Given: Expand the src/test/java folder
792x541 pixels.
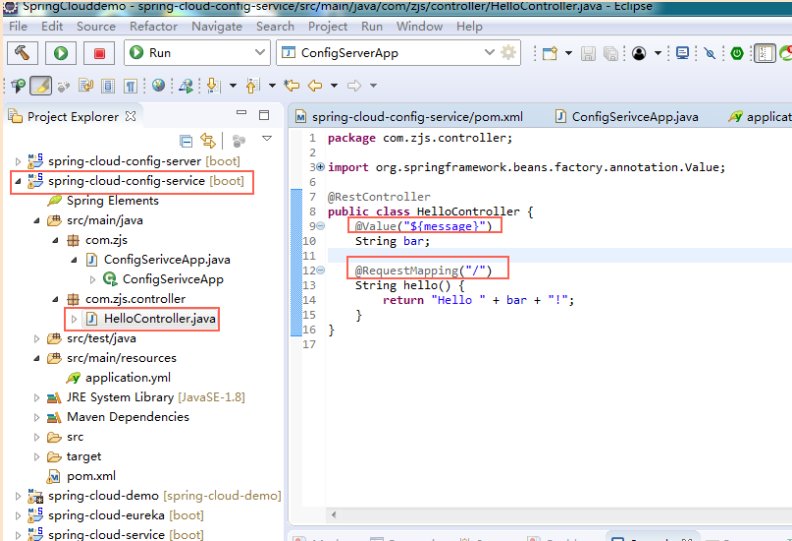Looking at the screenshot, I should point(37,338).
